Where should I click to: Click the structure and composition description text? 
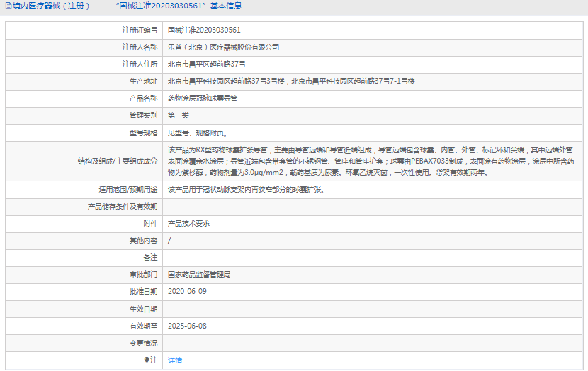(x=371, y=161)
